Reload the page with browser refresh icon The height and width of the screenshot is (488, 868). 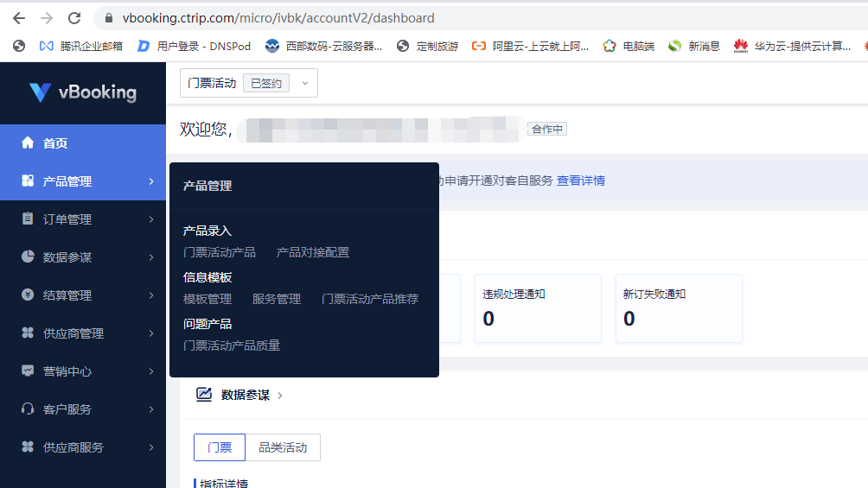point(74,18)
